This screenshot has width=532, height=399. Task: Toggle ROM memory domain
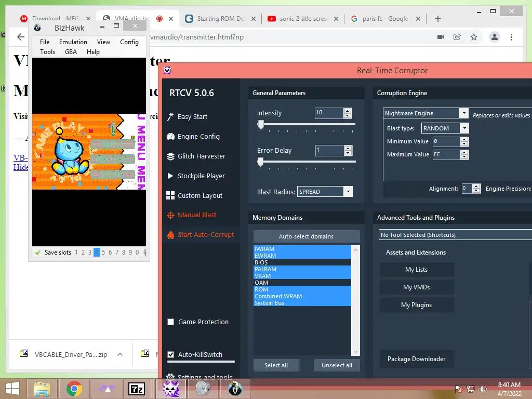[302, 289]
